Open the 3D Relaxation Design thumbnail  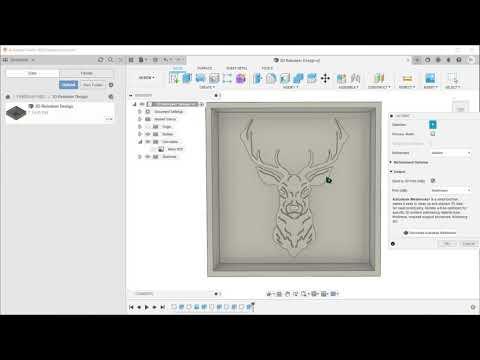tap(16, 112)
